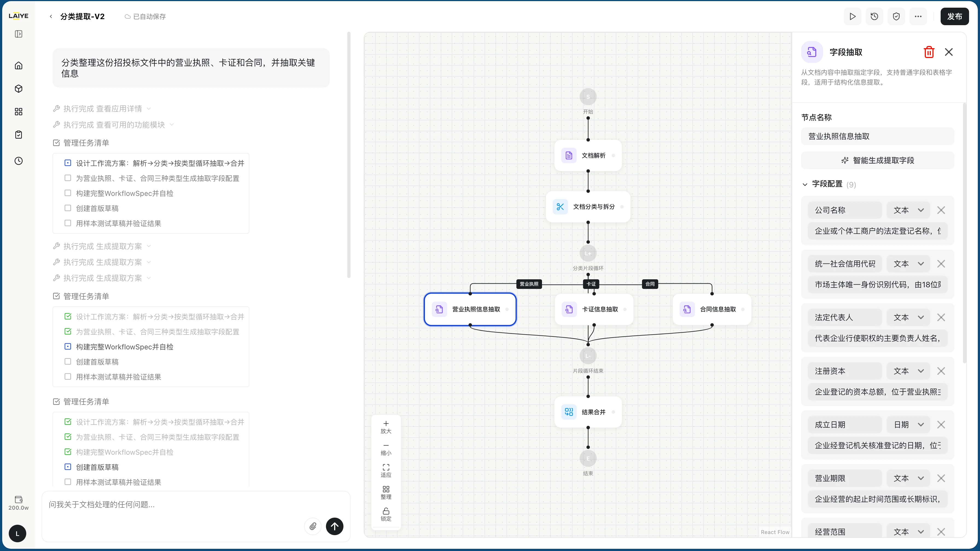Open type dropdown for 统一社会信用代码 field
This screenshot has height=551, width=980.
tap(908, 264)
